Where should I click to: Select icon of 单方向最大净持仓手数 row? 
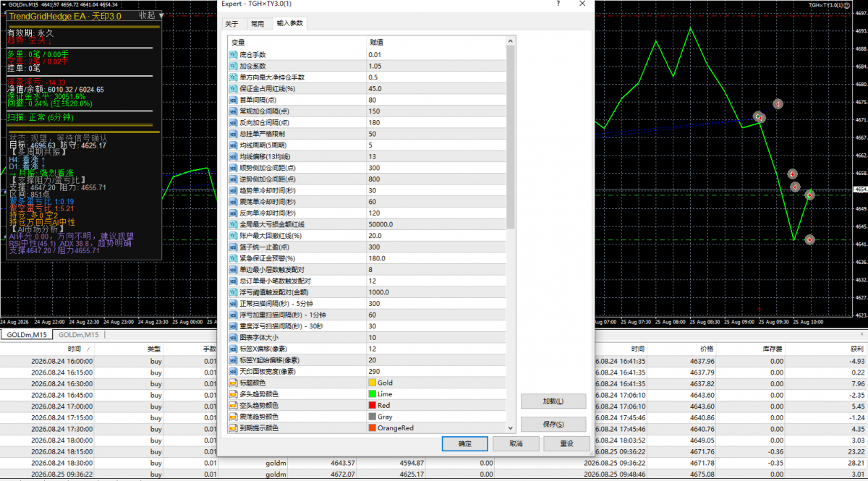click(233, 77)
